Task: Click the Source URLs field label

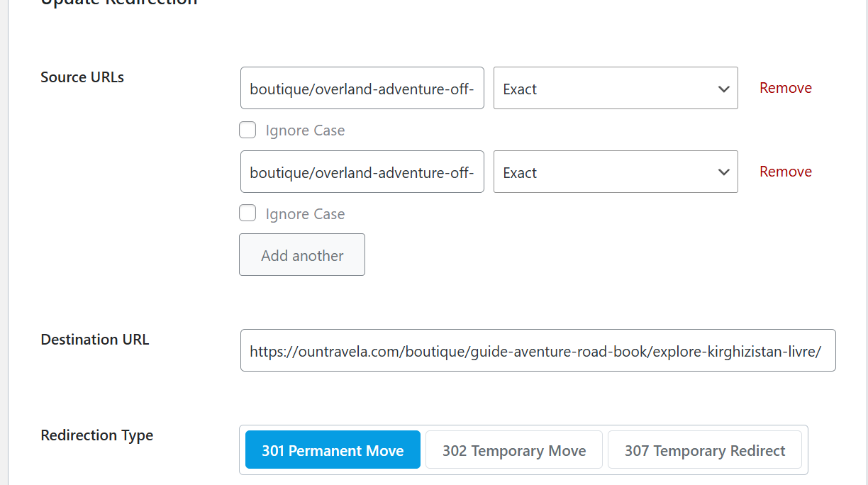Action: click(x=82, y=77)
